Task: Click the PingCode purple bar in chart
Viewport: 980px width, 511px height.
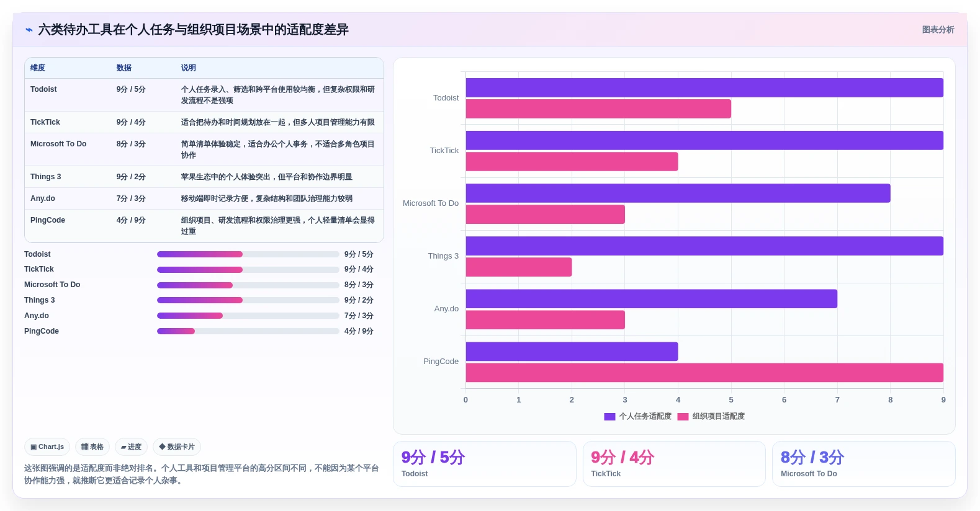Action: click(572, 351)
